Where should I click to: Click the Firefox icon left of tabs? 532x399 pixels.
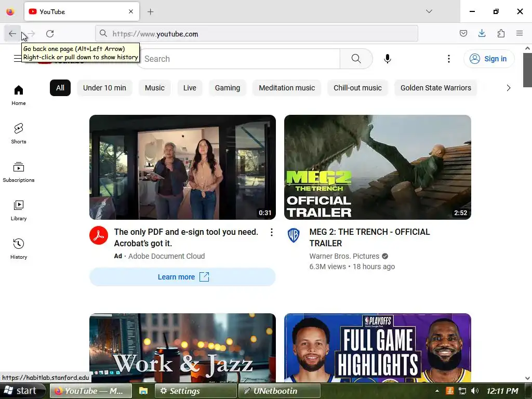pyautogui.click(x=10, y=11)
